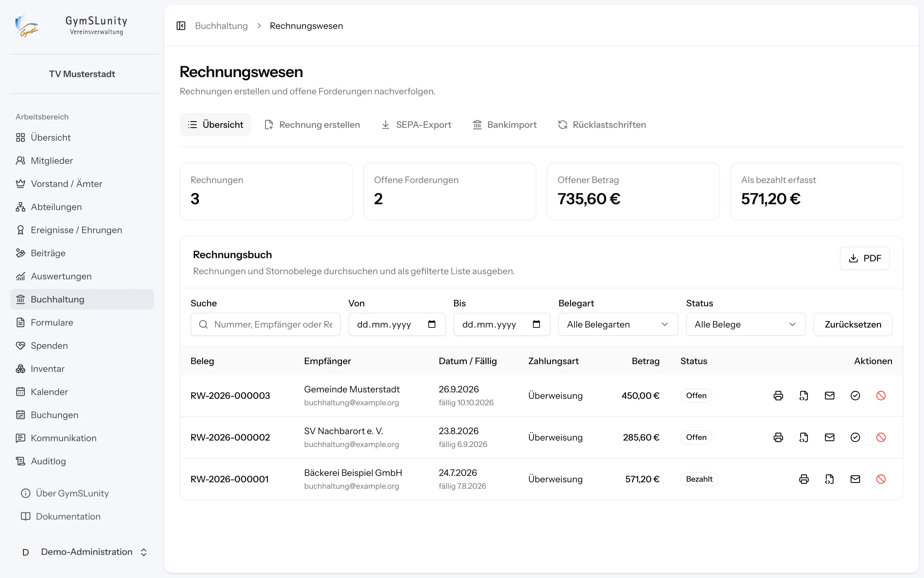Click the Offener Betrag 735,60 € card
Image resolution: width=924 pixels, height=578 pixels.
pyautogui.click(x=633, y=191)
